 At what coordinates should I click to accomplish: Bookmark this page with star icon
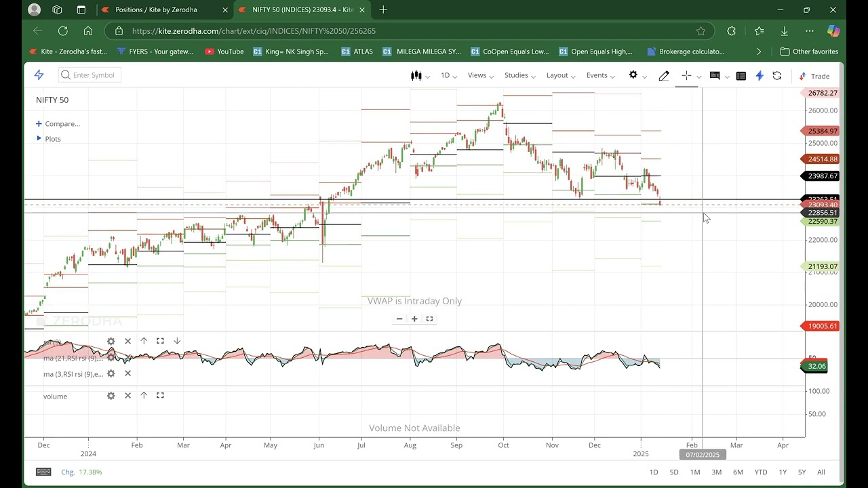point(701,31)
